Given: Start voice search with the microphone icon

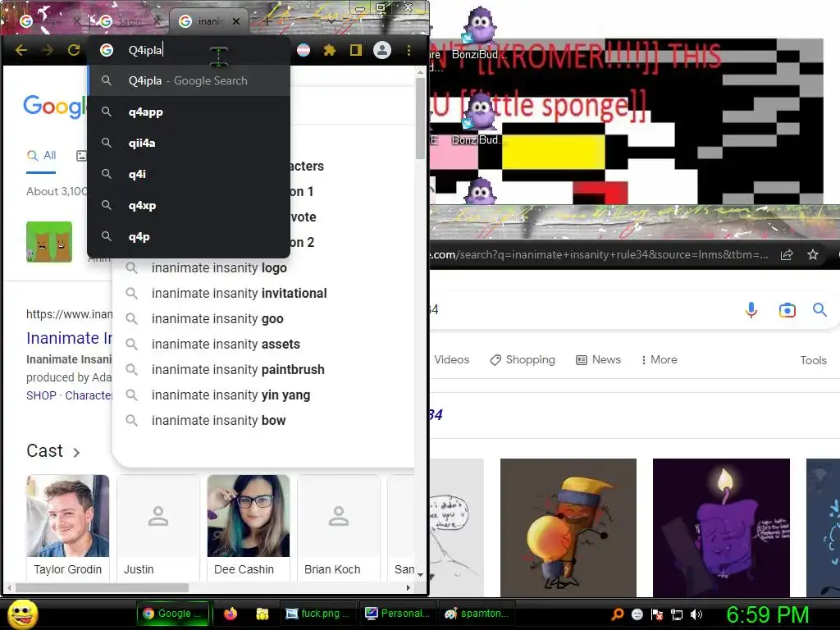Looking at the screenshot, I should pyautogui.click(x=751, y=309).
